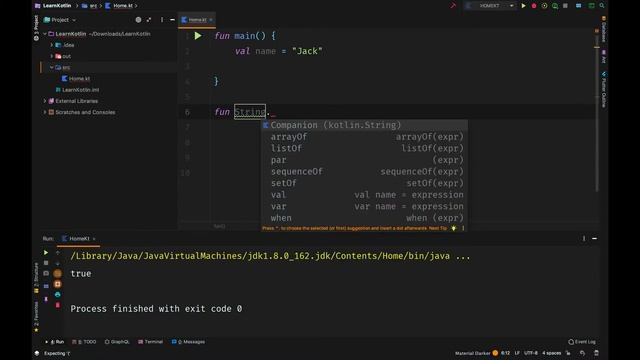The width and height of the screenshot is (640, 360).
Task: Open the Database panel from the right sidebar
Action: tap(603, 29)
